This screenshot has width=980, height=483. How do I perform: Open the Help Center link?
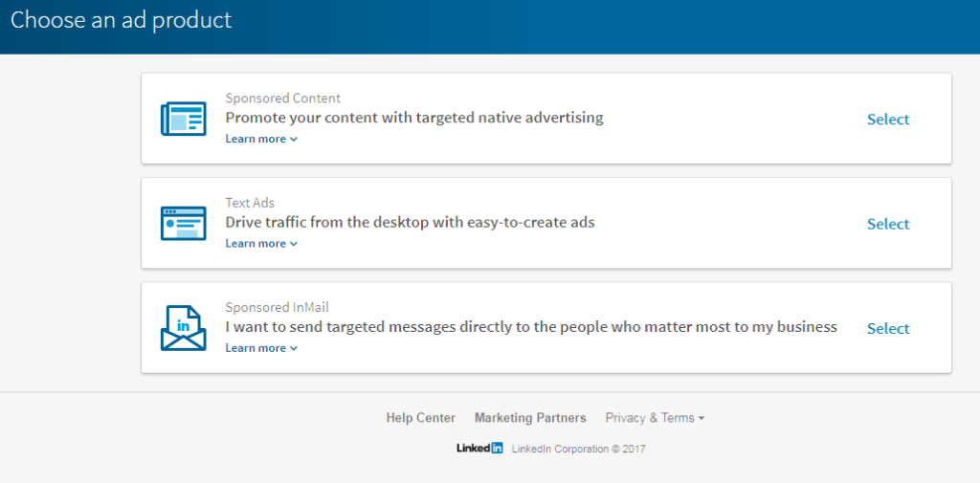click(421, 418)
